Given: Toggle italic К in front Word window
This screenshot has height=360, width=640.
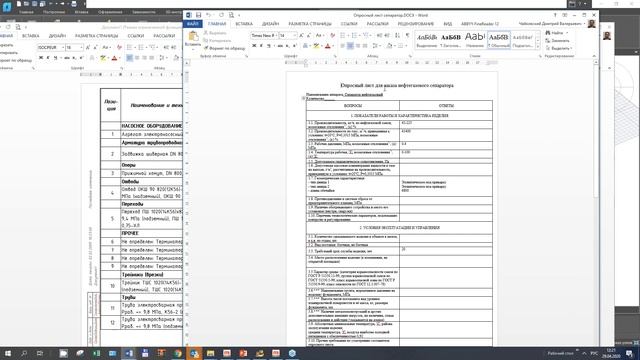Looking at the screenshot, I should [261, 46].
